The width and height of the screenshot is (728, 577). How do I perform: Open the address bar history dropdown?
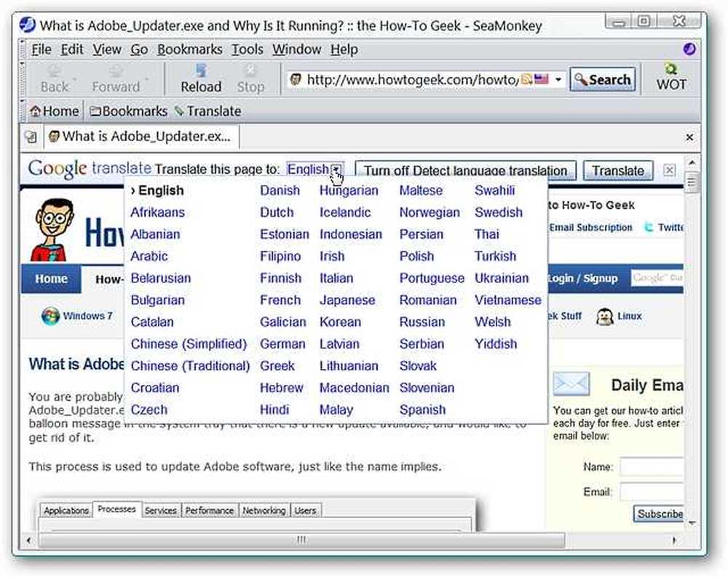pos(558,80)
